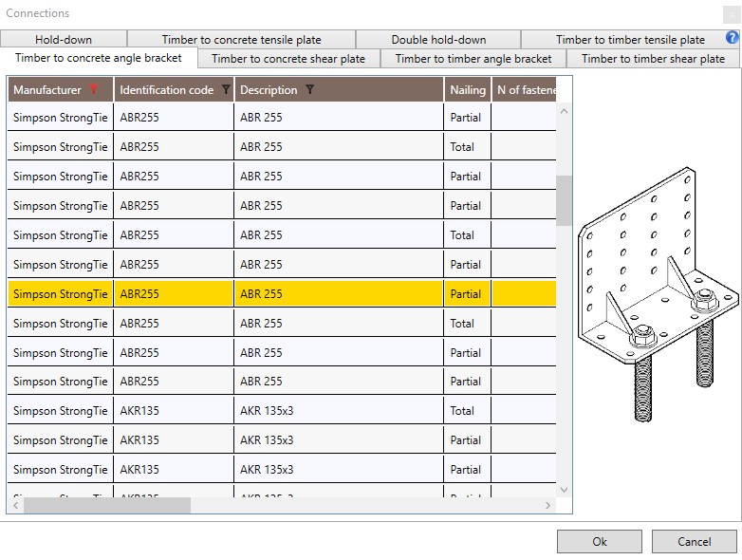742x560 pixels.
Task: Select the highlighted yellow ABR255 row
Action: click(282, 294)
